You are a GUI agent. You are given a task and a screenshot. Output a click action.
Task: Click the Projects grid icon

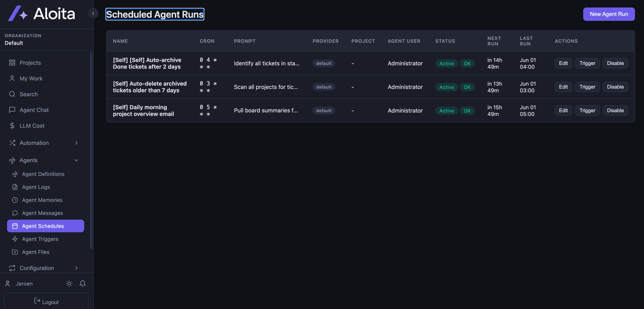[x=12, y=63]
